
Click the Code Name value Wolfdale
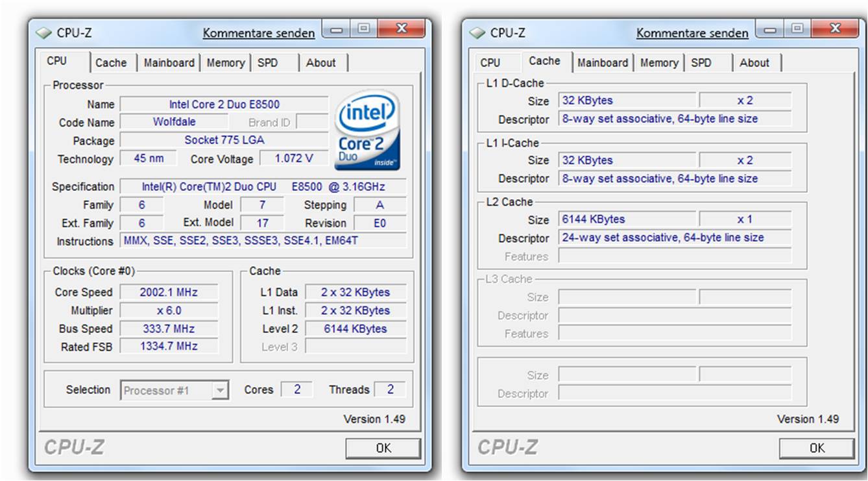click(x=174, y=122)
